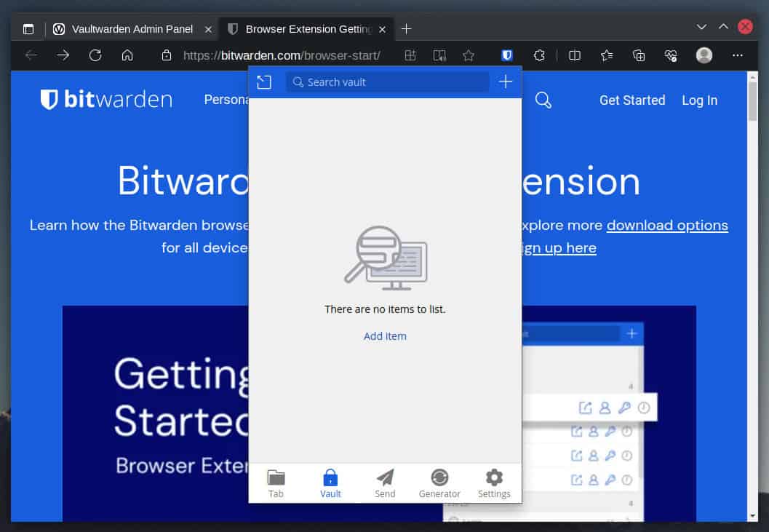Click the favorites star in the address bar

tap(469, 55)
